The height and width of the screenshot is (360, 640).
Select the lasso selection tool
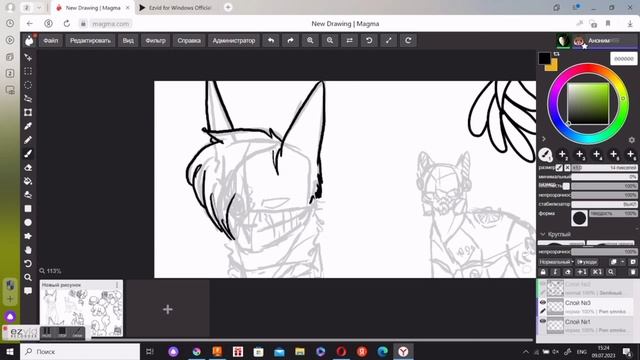click(x=28, y=99)
